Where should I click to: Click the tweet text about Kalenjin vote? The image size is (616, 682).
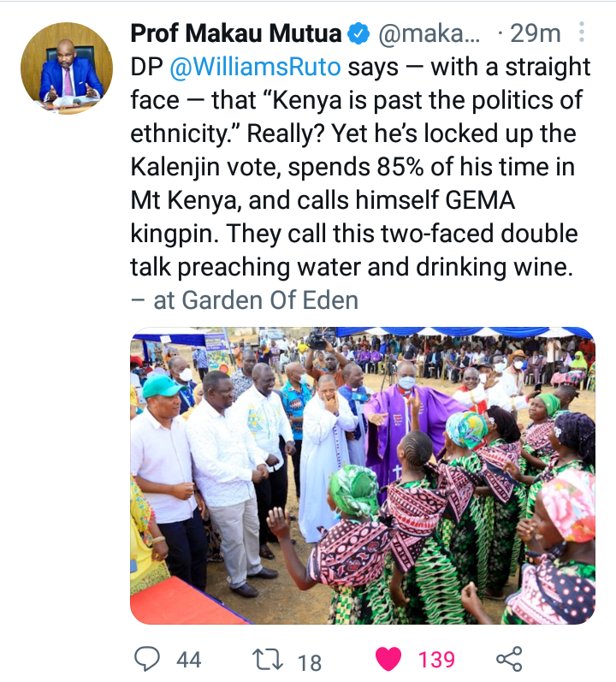(360, 167)
